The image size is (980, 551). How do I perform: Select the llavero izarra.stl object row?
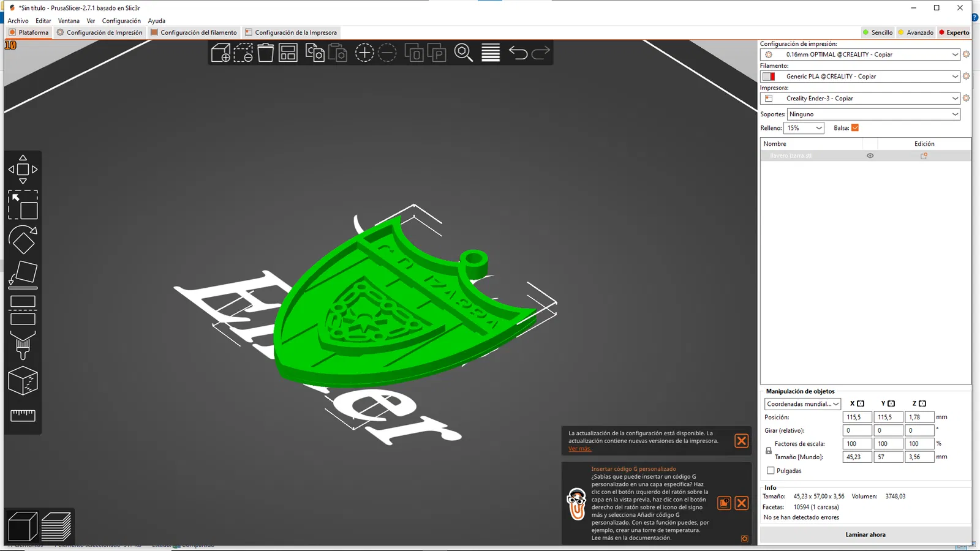coord(865,156)
